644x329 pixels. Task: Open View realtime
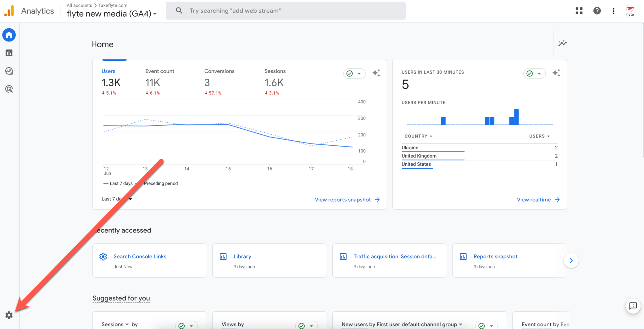point(534,199)
